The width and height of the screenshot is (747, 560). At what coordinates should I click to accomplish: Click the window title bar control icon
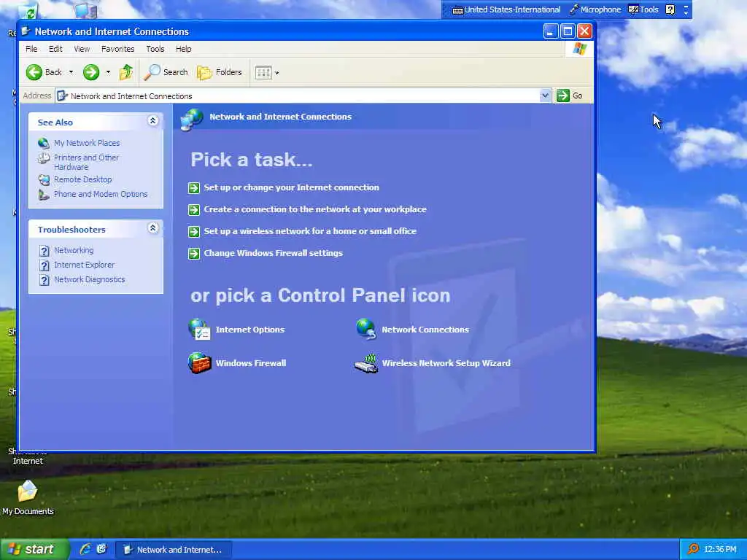click(x=26, y=31)
